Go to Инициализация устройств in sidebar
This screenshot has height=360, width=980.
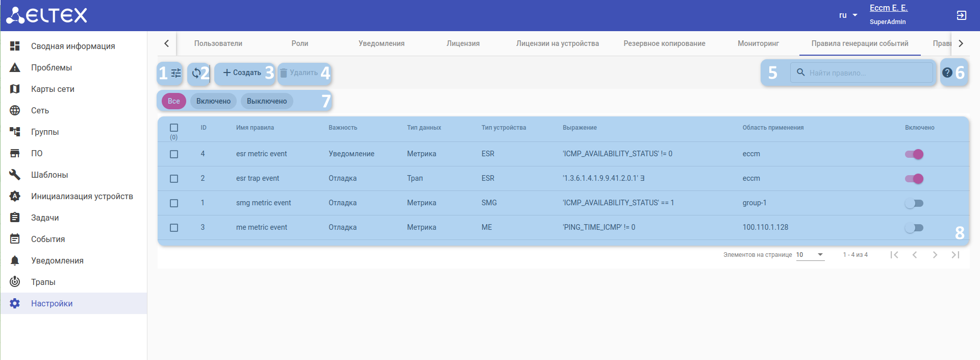(82, 196)
